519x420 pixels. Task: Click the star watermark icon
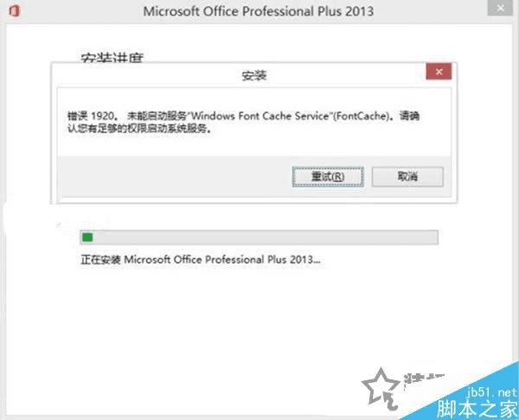click(381, 385)
